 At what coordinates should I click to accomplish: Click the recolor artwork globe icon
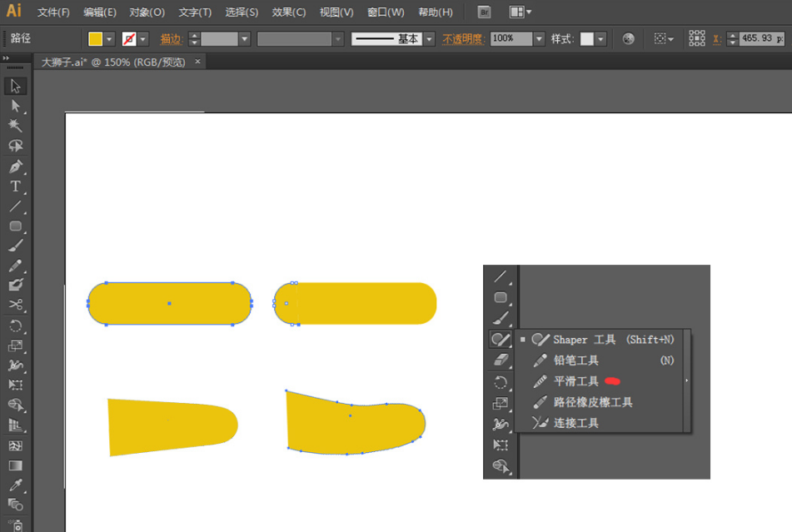pos(629,39)
